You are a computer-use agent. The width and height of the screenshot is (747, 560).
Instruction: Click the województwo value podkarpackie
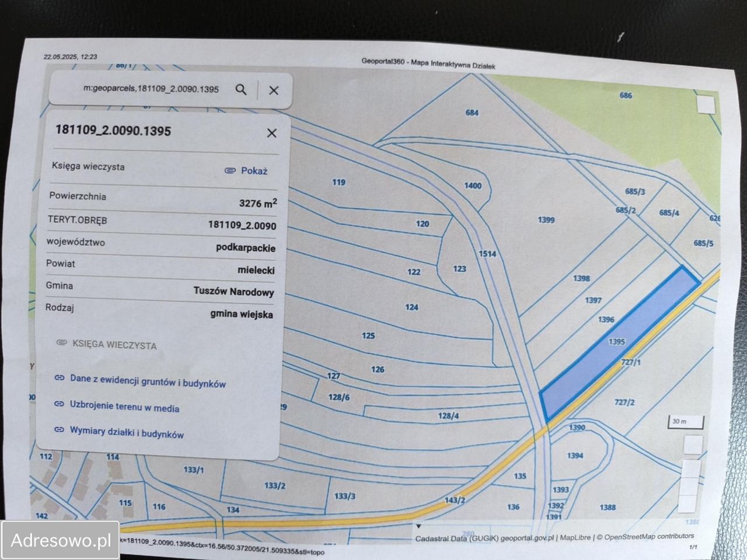246,247
